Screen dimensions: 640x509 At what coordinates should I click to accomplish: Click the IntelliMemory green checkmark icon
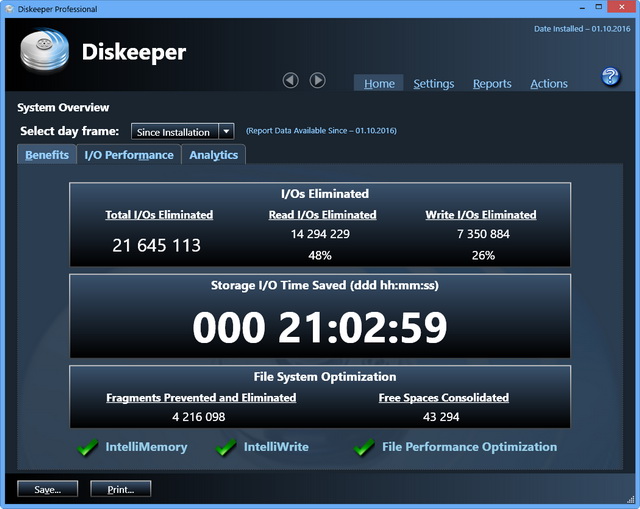click(88, 448)
